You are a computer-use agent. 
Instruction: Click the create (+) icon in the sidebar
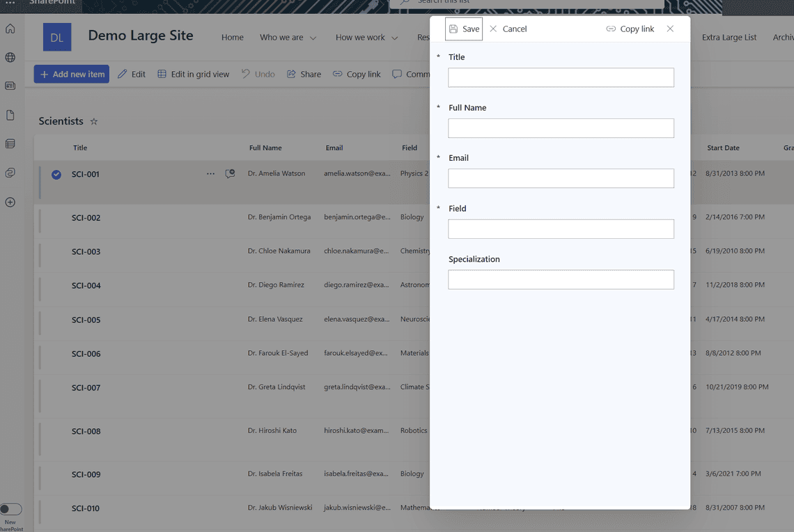[x=10, y=202]
